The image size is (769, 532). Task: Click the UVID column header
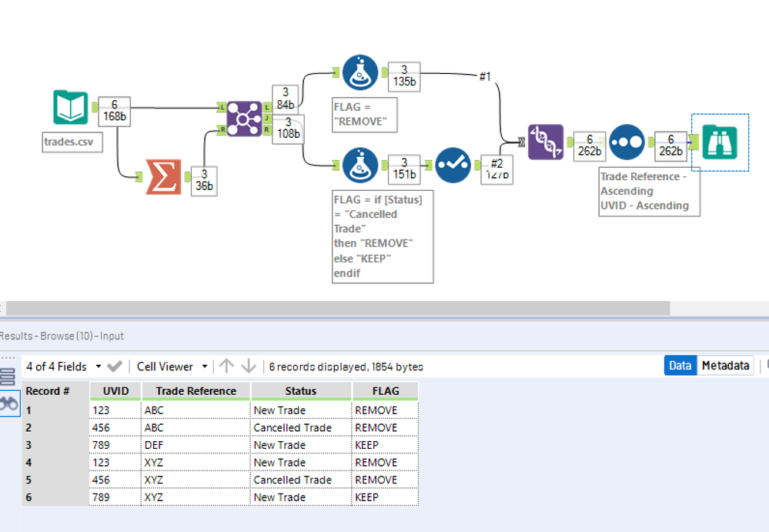(x=115, y=391)
